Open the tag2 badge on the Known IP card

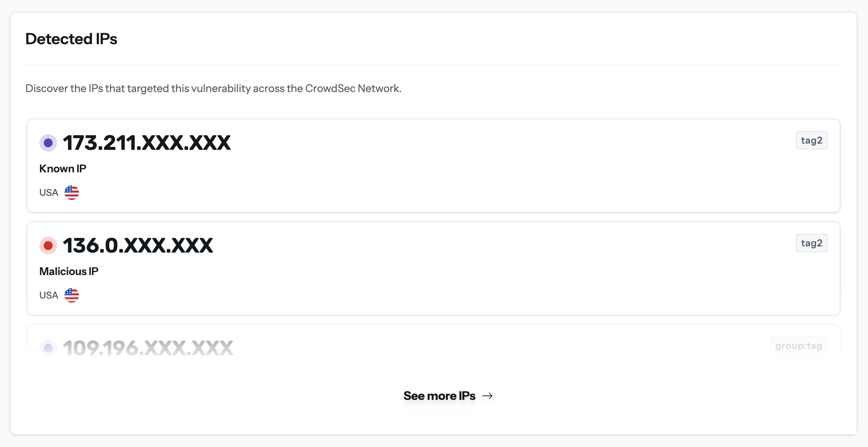(x=811, y=140)
